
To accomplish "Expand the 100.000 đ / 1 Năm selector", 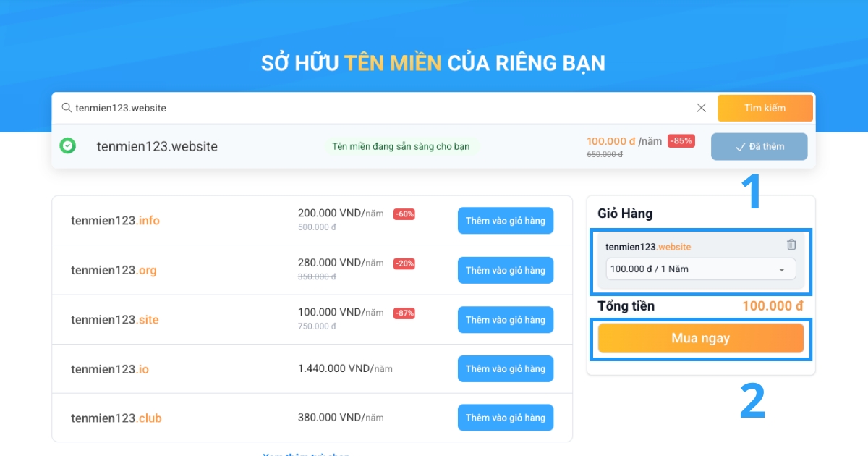I will 699,269.
